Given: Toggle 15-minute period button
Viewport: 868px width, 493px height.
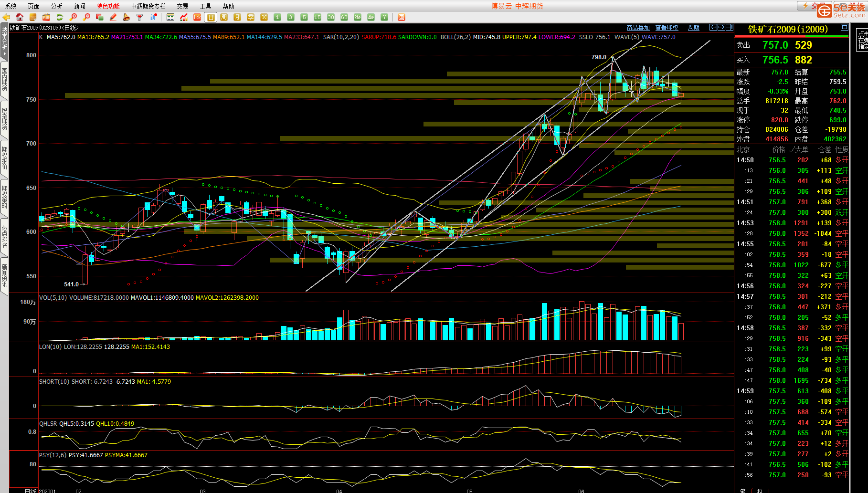Looking at the screenshot, I should click(x=318, y=17).
